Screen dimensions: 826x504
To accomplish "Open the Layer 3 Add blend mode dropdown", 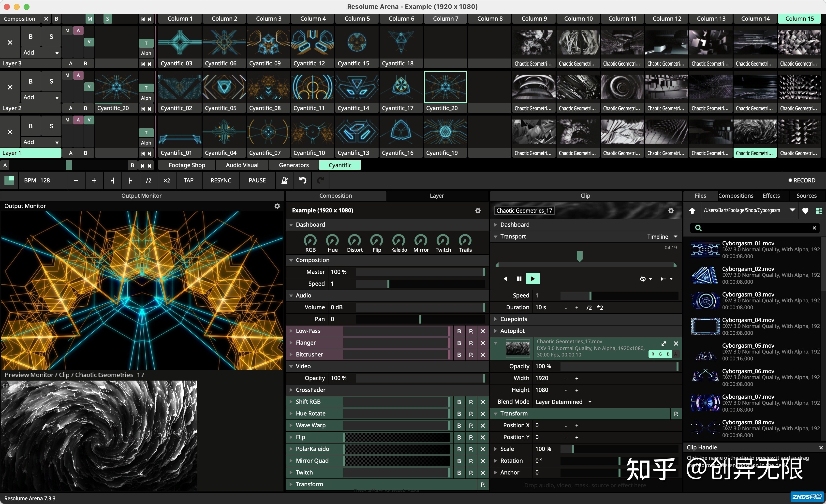I will pyautogui.click(x=41, y=53).
